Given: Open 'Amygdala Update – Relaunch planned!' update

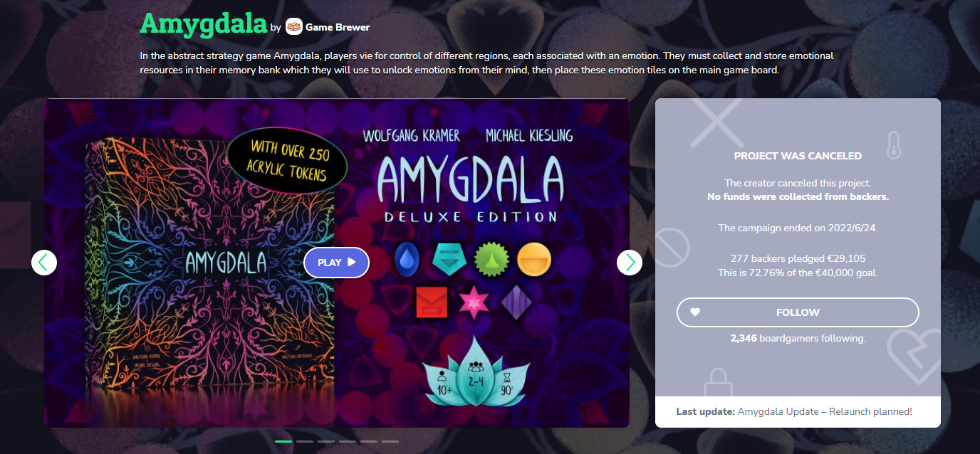Looking at the screenshot, I should point(825,412).
